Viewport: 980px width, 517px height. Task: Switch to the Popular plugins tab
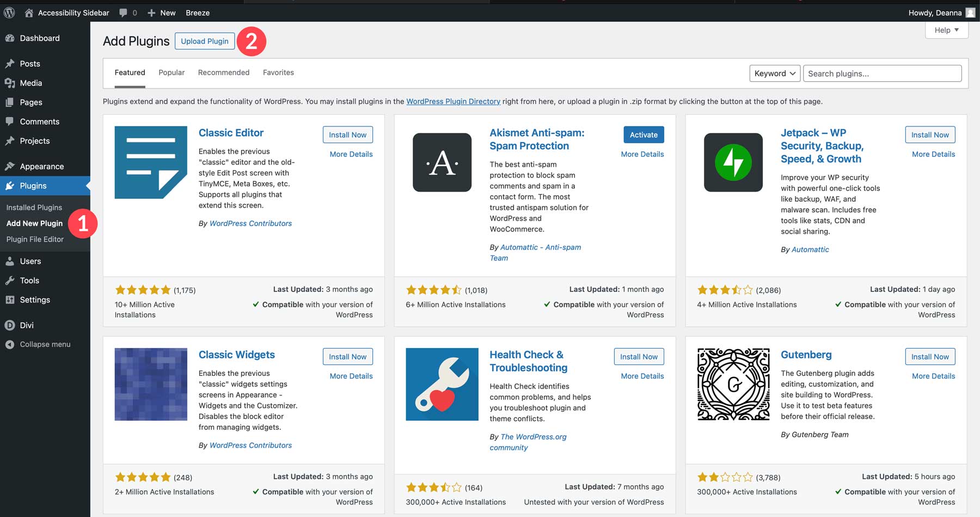(171, 72)
